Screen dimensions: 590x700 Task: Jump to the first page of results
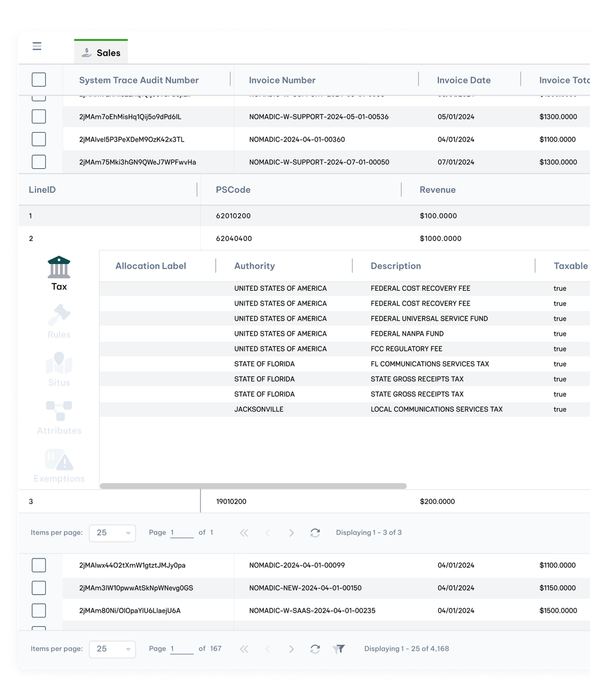point(244,649)
